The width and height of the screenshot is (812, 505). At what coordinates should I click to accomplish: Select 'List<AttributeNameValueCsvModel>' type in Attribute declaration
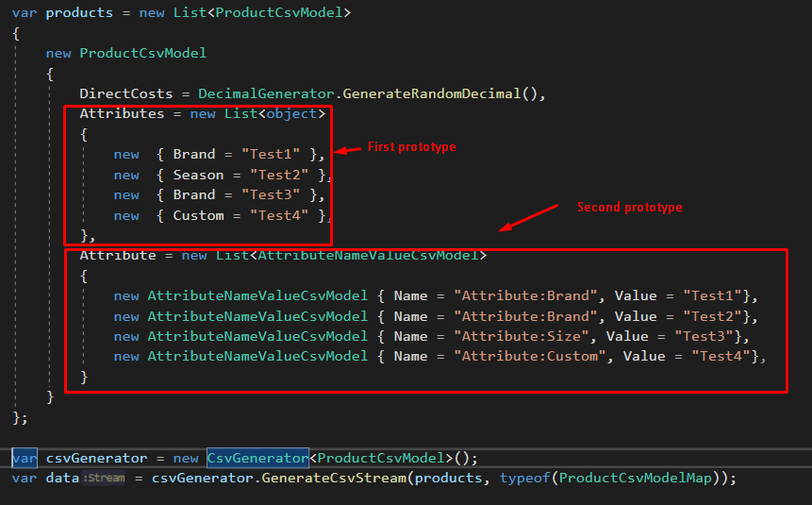pos(351,255)
